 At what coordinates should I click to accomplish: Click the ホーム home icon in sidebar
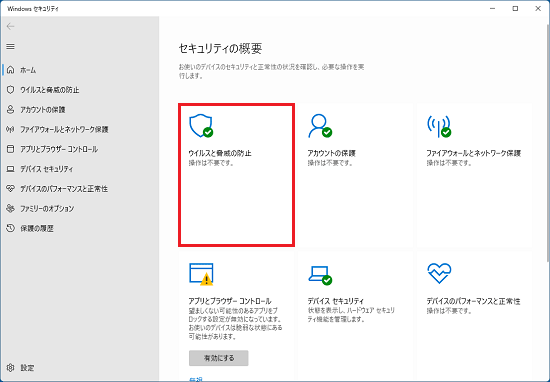(x=11, y=70)
